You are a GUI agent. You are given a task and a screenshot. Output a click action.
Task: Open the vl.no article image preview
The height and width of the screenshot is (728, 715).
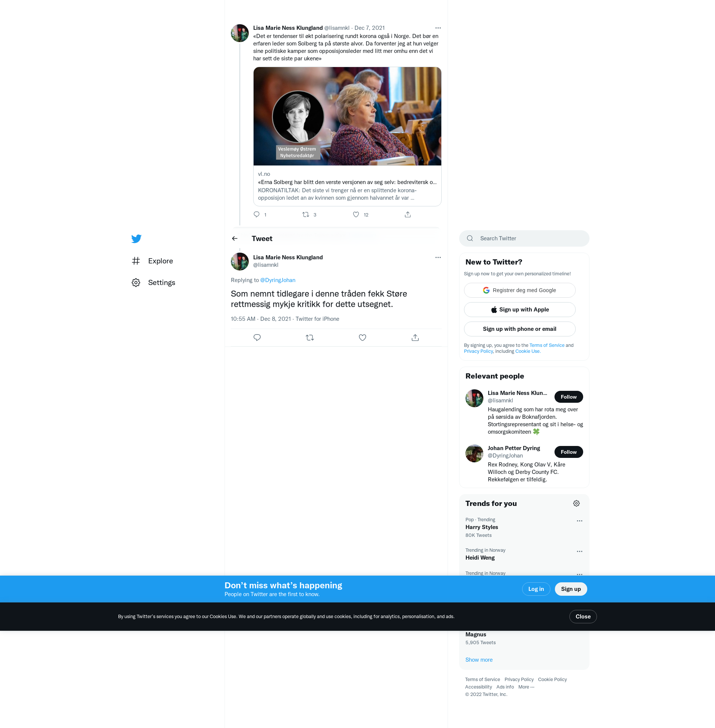pyautogui.click(x=347, y=116)
